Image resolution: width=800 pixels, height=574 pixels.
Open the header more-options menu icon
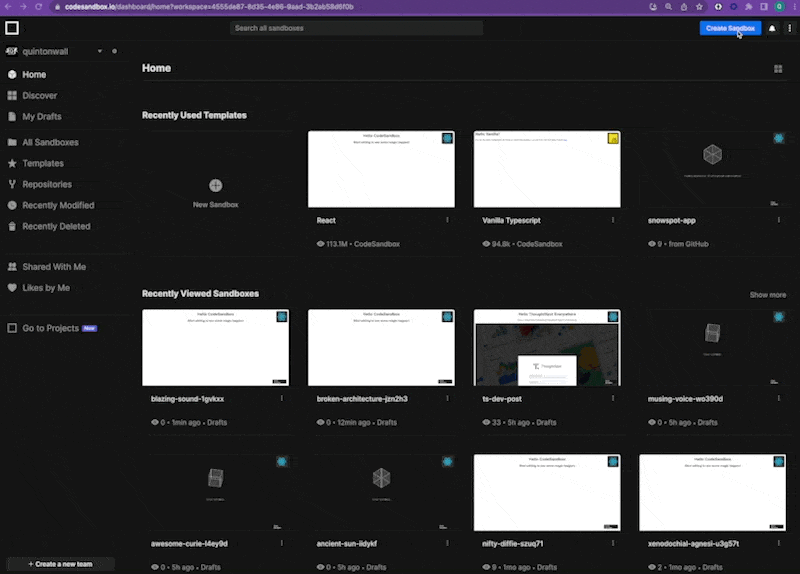point(789,29)
